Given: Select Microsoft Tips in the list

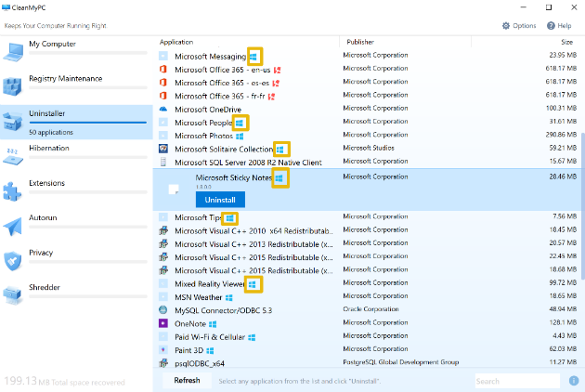Looking at the screenshot, I should [x=367, y=217].
